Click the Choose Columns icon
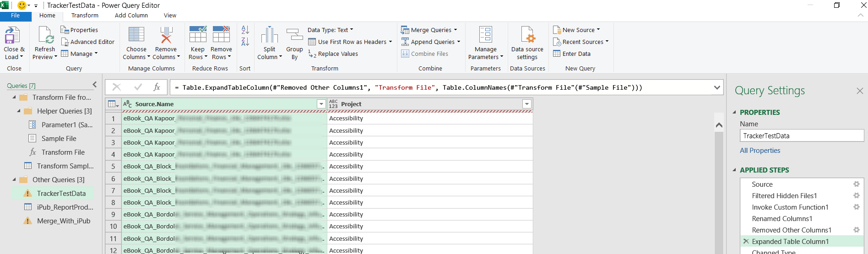 tap(136, 35)
